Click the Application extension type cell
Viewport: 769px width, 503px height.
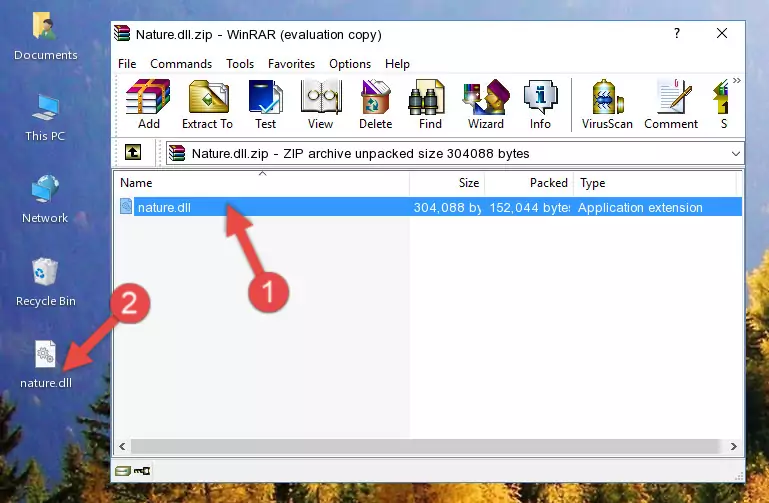tap(640, 207)
